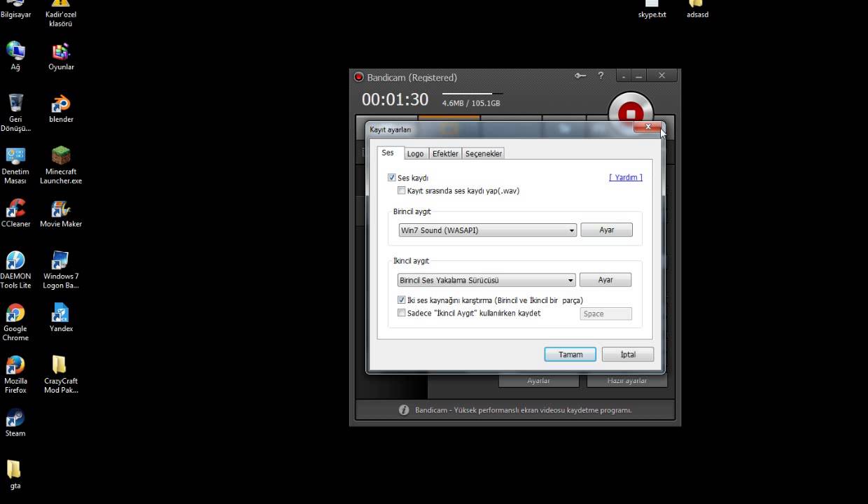The height and width of the screenshot is (504, 868).
Task: Click the Bandicam key registration icon
Action: point(580,76)
